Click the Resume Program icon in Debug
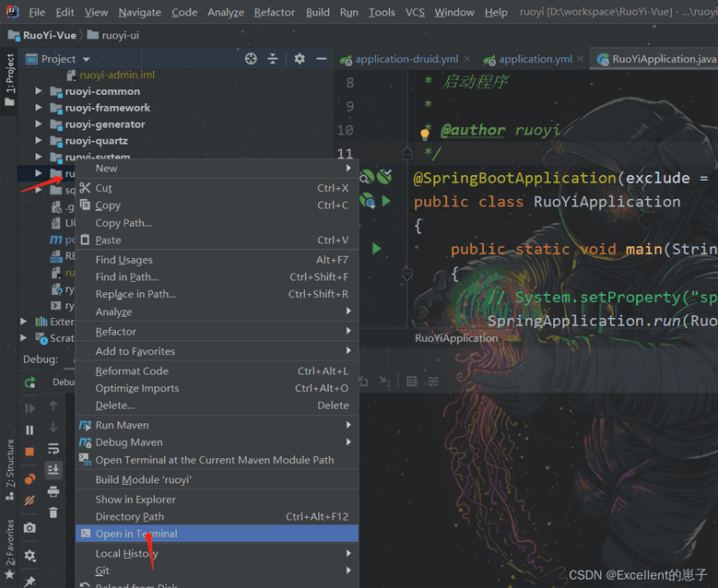Screen dimensions: 718x588 click(x=29, y=408)
